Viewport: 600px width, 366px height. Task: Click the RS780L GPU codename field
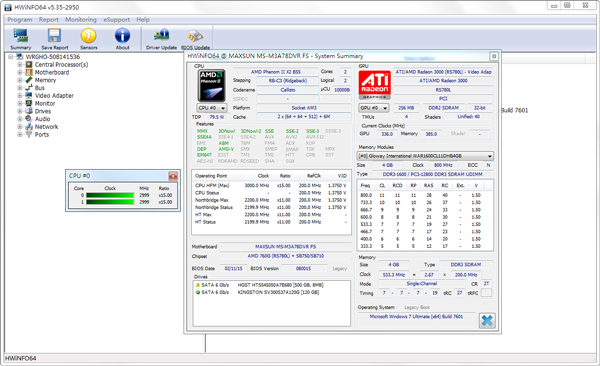point(443,90)
